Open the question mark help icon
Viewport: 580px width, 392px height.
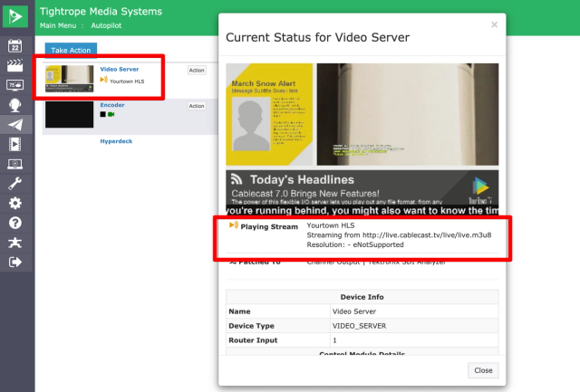[x=14, y=223]
